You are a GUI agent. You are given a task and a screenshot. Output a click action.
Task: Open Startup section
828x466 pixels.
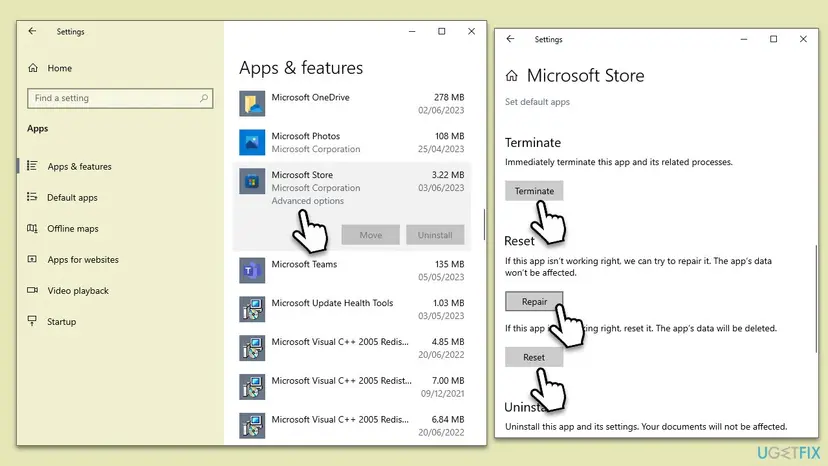tap(62, 322)
